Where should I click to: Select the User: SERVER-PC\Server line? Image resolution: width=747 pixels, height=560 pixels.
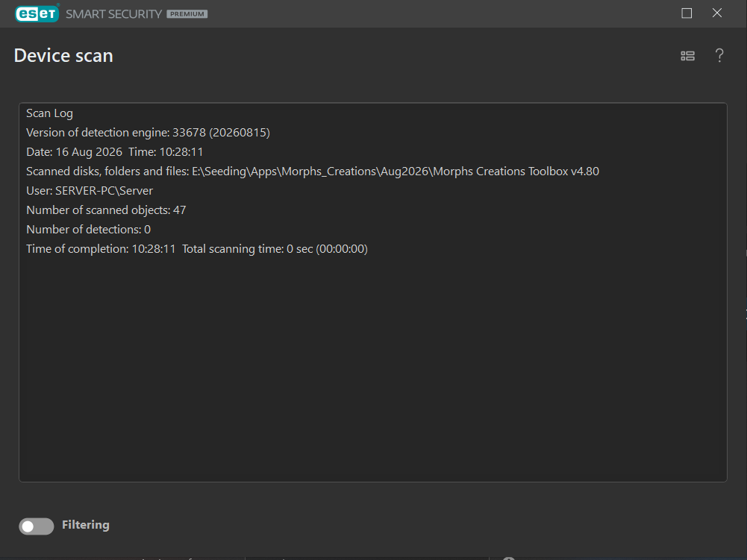point(90,190)
